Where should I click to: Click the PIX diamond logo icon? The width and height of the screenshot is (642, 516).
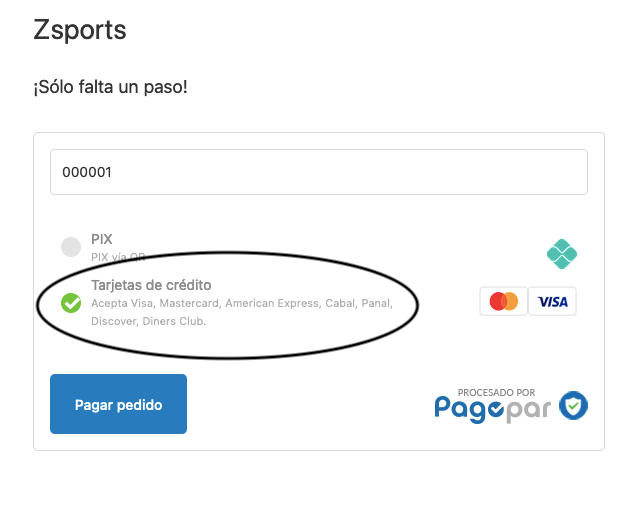tap(562, 254)
